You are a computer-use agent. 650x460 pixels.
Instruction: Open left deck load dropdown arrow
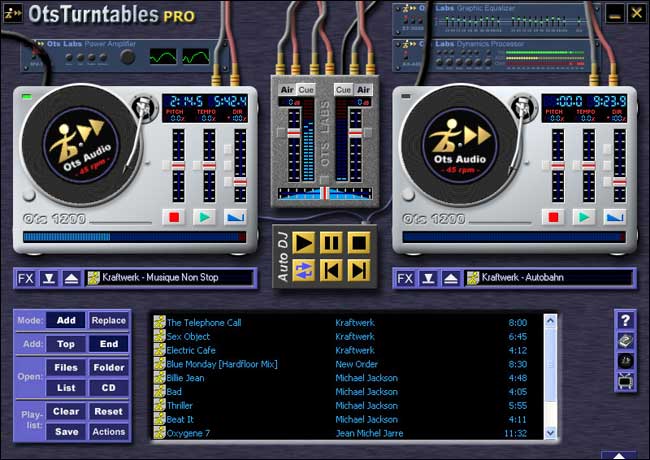(x=49, y=278)
